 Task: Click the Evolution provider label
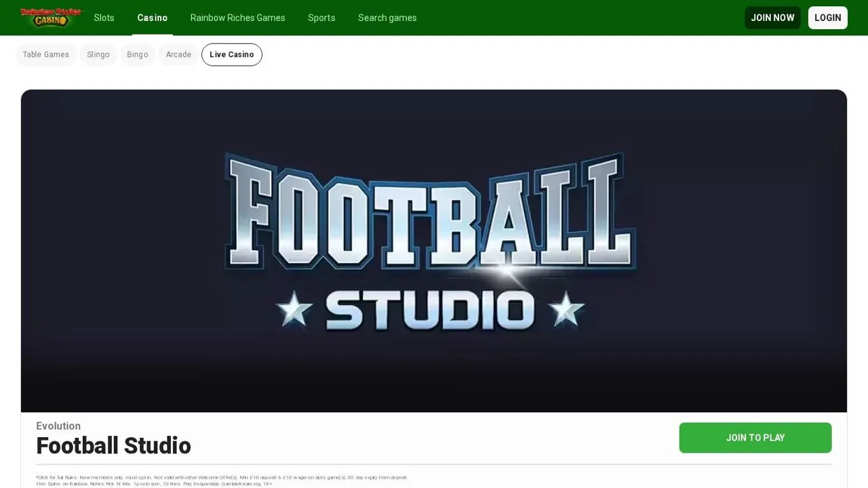58,426
